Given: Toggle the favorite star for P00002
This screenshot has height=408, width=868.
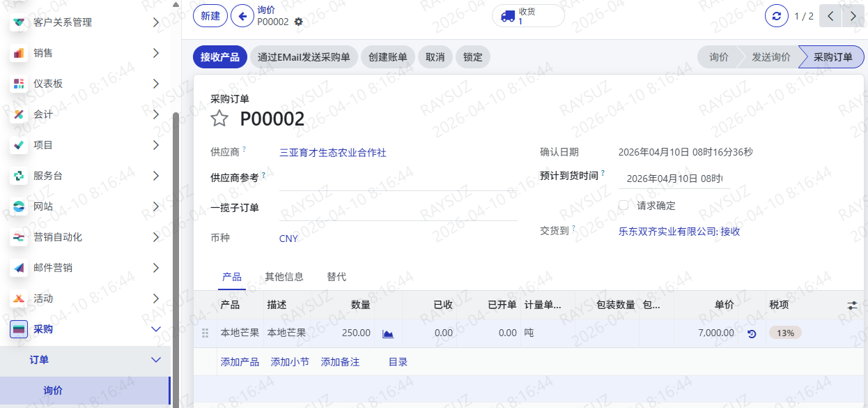Looking at the screenshot, I should pos(219,119).
